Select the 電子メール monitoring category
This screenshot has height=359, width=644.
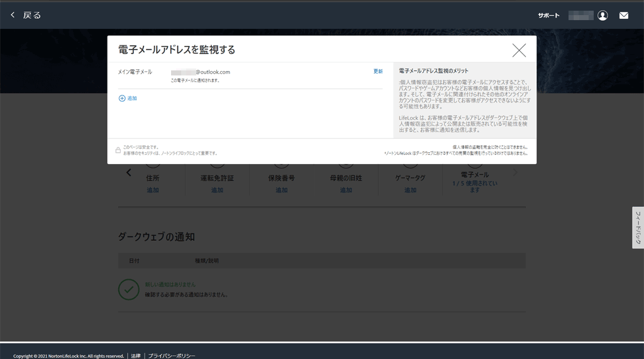point(475,175)
